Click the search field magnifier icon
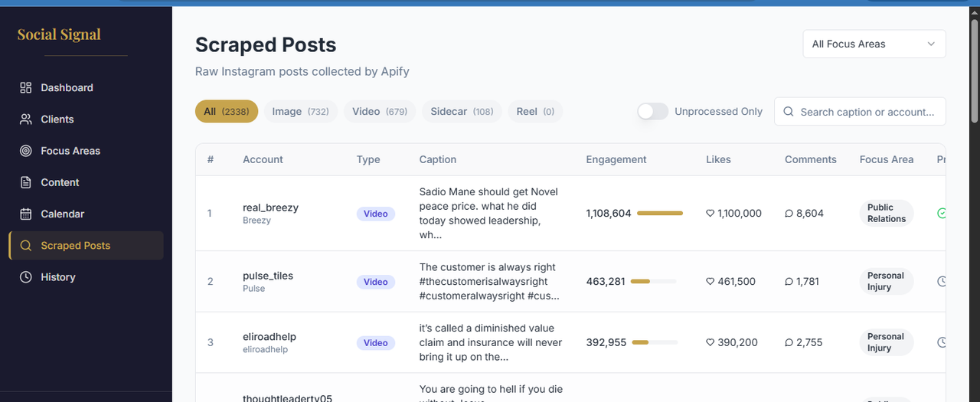980x402 pixels. [x=789, y=112]
